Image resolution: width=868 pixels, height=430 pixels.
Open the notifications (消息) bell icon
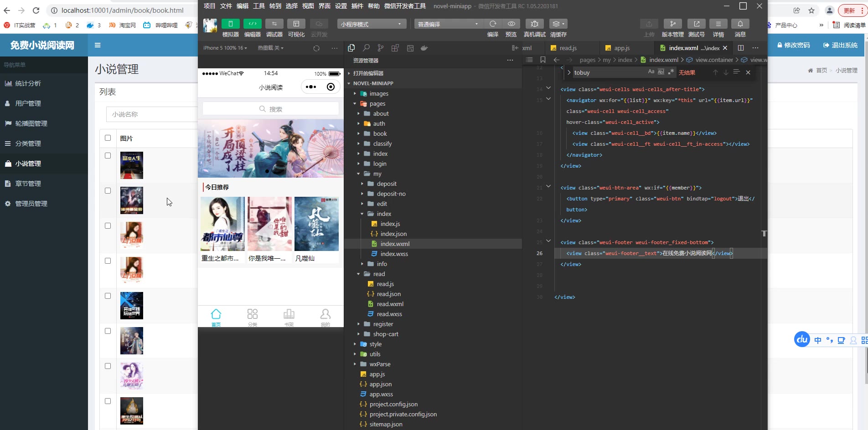pyautogui.click(x=740, y=24)
